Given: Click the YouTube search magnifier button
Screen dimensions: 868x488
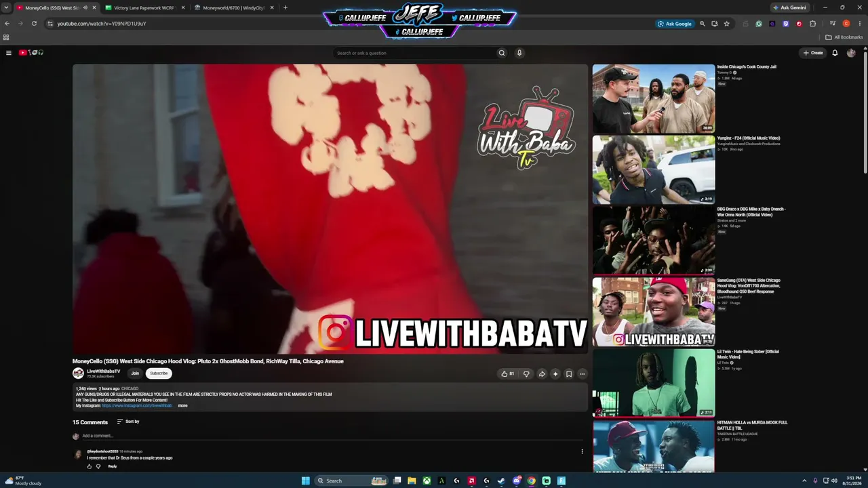Looking at the screenshot, I should click(502, 53).
